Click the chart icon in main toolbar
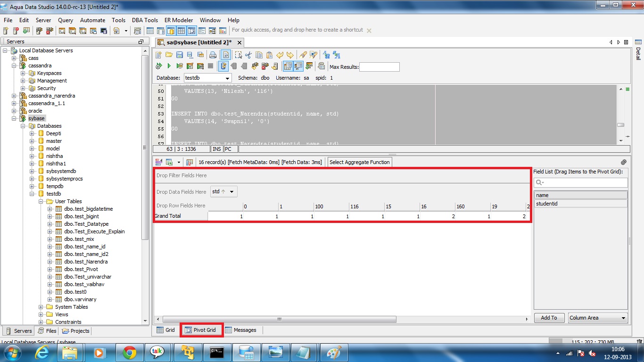Image resolution: width=644 pixels, height=362 pixels. click(223, 31)
